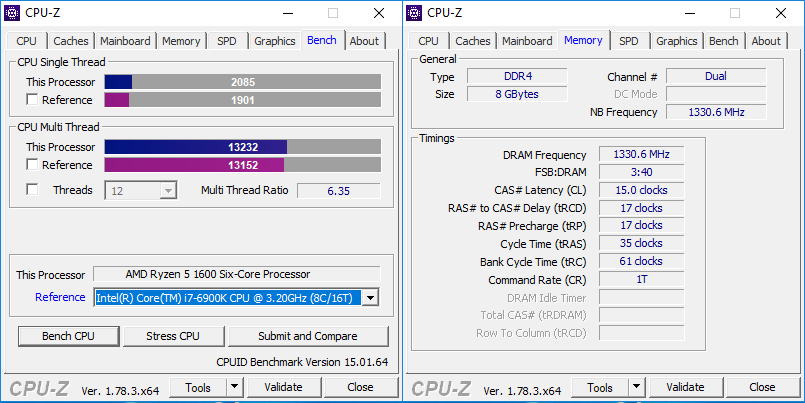Enable Reference checkbox under CPU Single Thread
Image resolution: width=805 pixels, height=403 pixels.
click(x=32, y=100)
